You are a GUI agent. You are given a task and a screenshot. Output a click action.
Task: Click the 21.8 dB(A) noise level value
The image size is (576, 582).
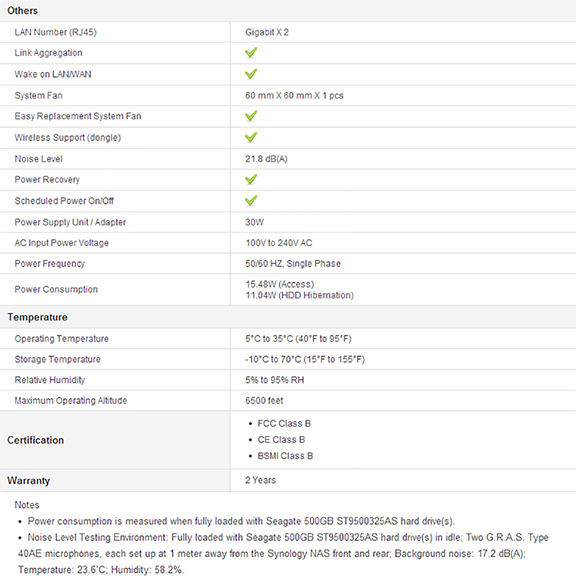tap(266, 159)
